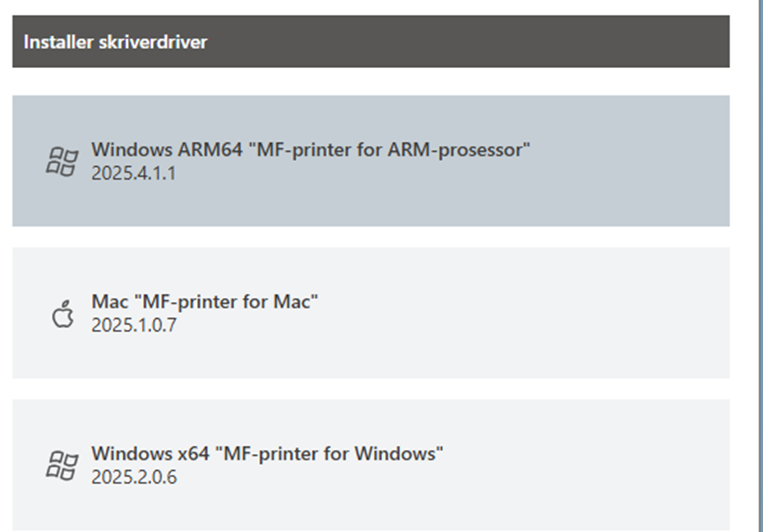Click version number 2025.4.1.1
This screenshot has height=532, width=763.
pyautogui.click(x=134, y=173)
